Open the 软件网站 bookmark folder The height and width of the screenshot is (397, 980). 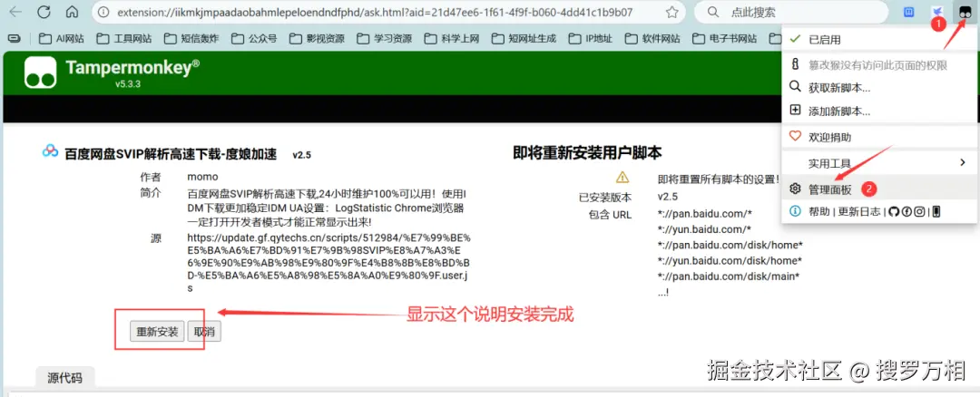[652, 38]
